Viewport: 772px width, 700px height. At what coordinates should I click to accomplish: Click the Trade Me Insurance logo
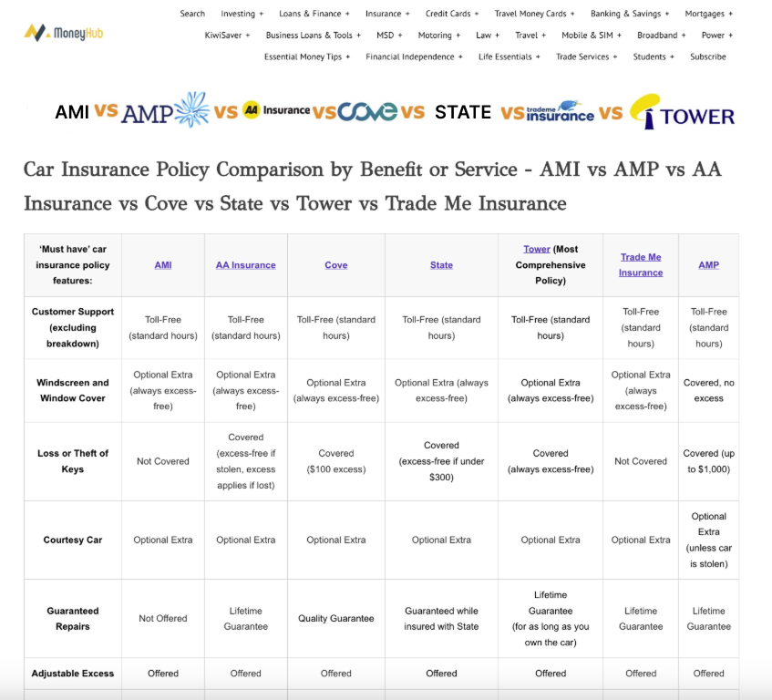(x=561, y=112)
